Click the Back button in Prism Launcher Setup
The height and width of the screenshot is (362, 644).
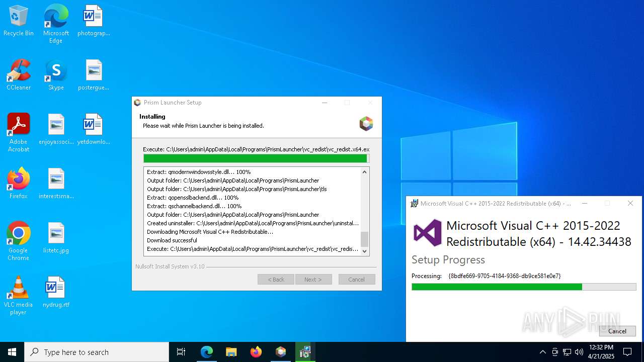click(x=276, y=279)
